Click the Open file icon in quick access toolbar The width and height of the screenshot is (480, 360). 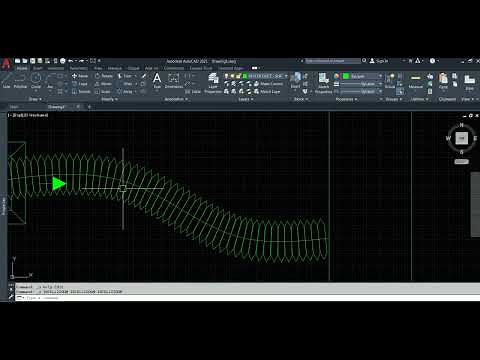coord(25,61)
